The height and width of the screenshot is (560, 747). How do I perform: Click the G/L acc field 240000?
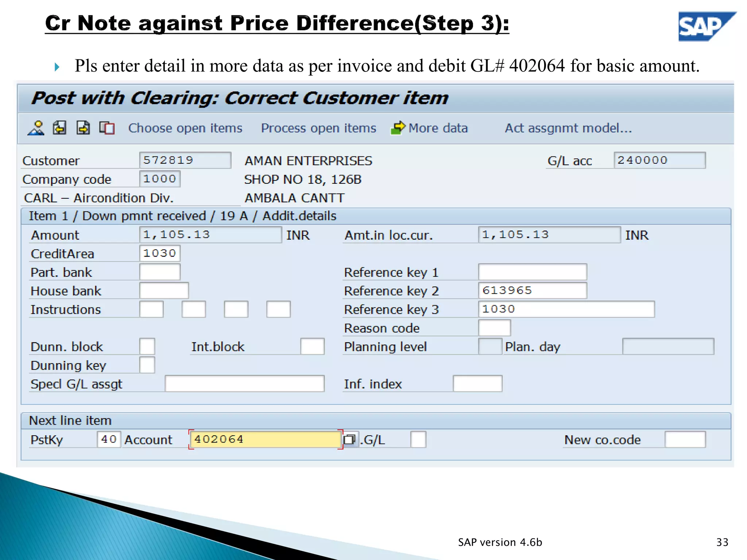coord(660,160)
